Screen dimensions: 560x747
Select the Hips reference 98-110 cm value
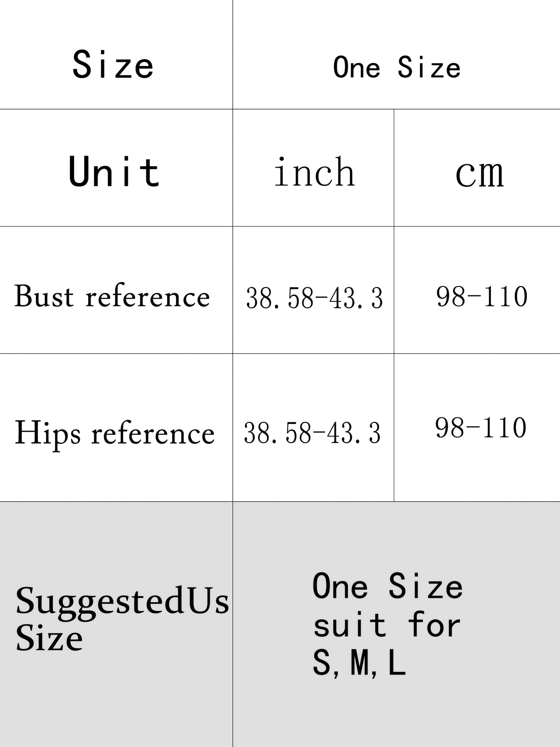pyautogui.click(x=481, y=428)
